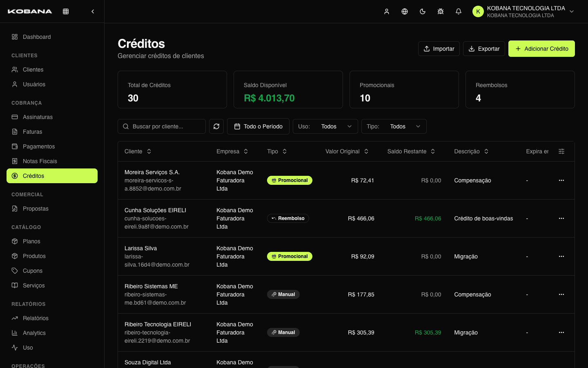
Task: Open the apps grid icon beside the logo
Action: [x=66, y=11]
